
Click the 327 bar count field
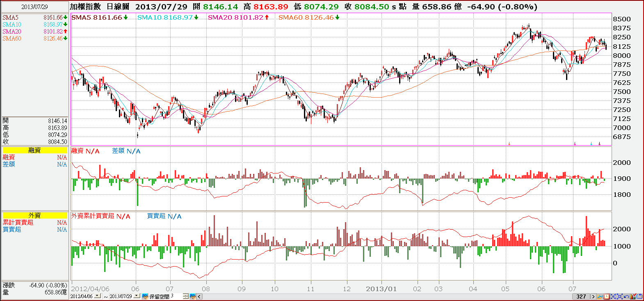581,296
